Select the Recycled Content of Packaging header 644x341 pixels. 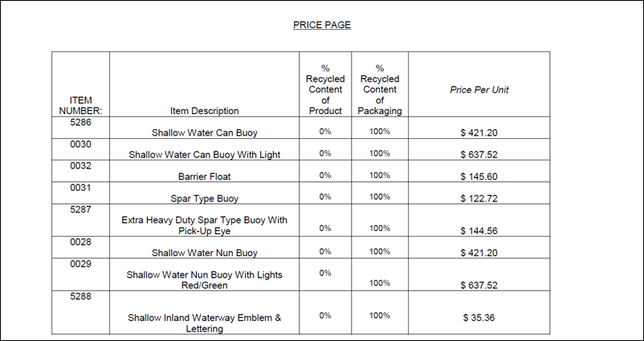tap(380, 90)
